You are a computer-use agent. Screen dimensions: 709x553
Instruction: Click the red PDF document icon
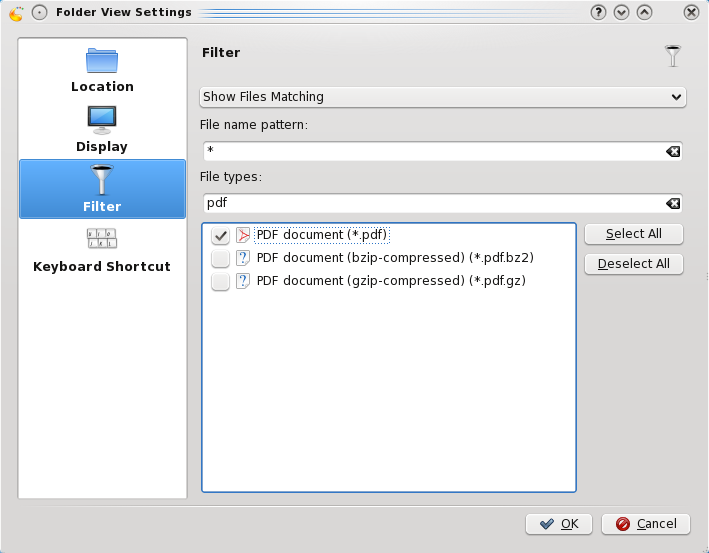pyautogui.click(x=243, y=236)
